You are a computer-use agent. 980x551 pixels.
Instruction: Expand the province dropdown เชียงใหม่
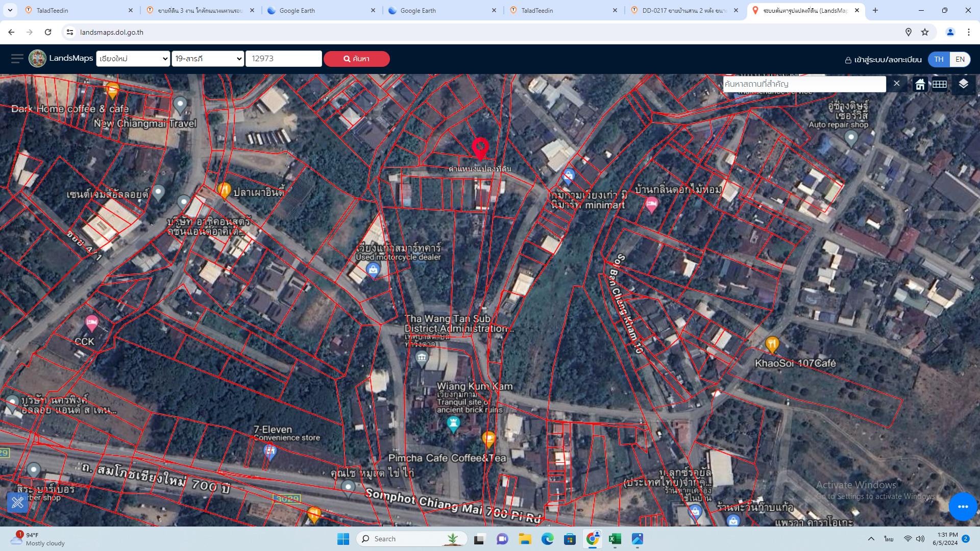(133, 59)
